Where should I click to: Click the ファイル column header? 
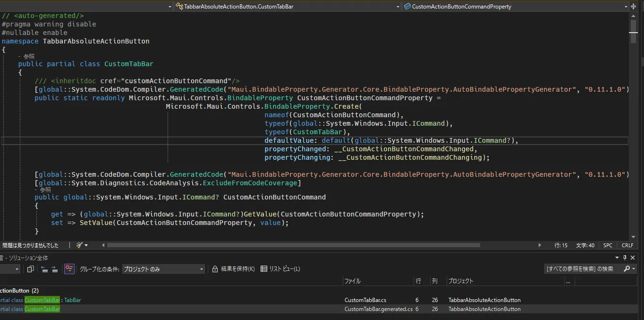click(x=378, y=281)
